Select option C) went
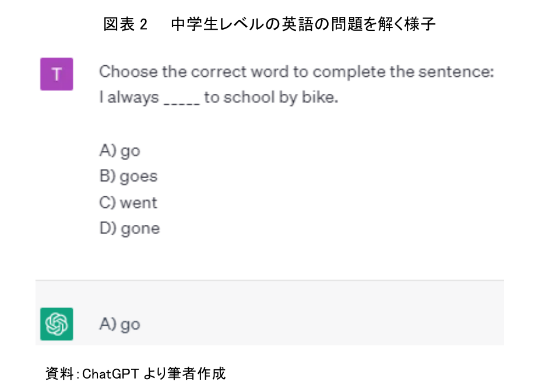The height and width of the screenshot is (392, 556). (x=128, y=203)
